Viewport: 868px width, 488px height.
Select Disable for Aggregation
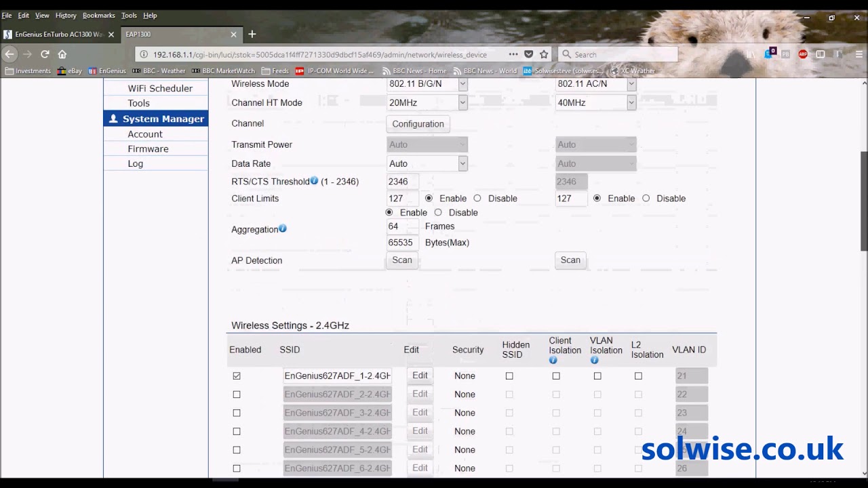pyautogui.click(x=438, y=212)
